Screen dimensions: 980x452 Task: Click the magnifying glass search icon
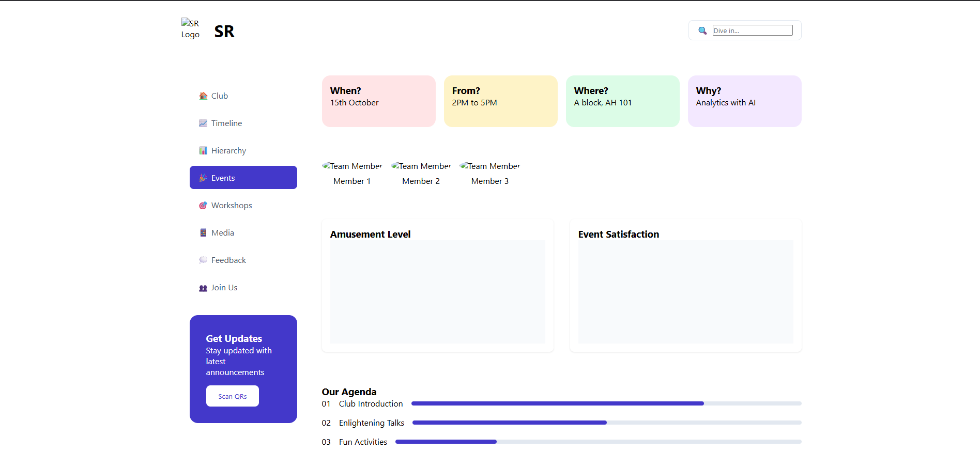(x=702, y=30)
